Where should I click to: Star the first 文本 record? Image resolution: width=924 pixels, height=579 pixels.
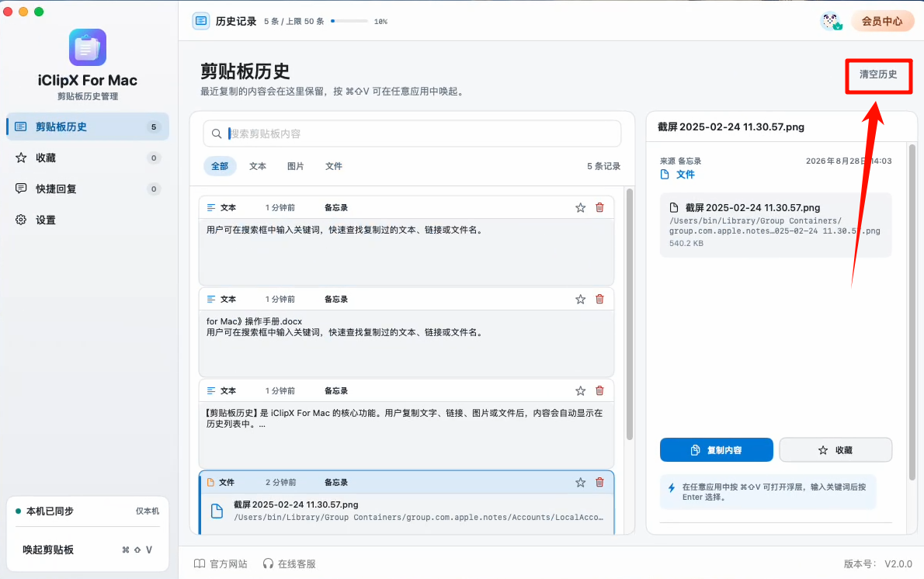pos(581,207)
